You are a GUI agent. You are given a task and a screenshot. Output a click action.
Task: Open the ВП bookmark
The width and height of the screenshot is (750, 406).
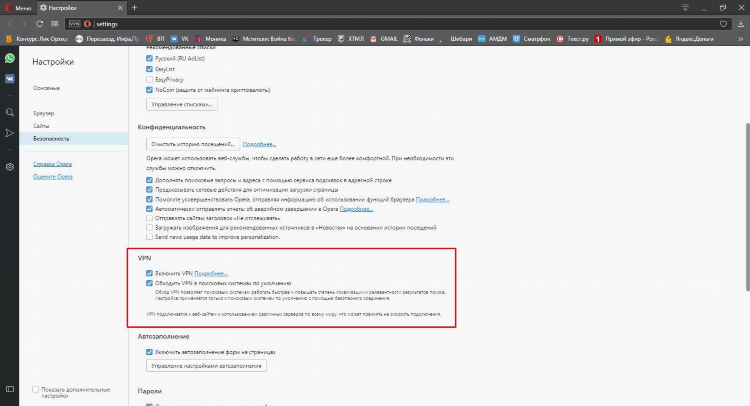click(155, 39)
